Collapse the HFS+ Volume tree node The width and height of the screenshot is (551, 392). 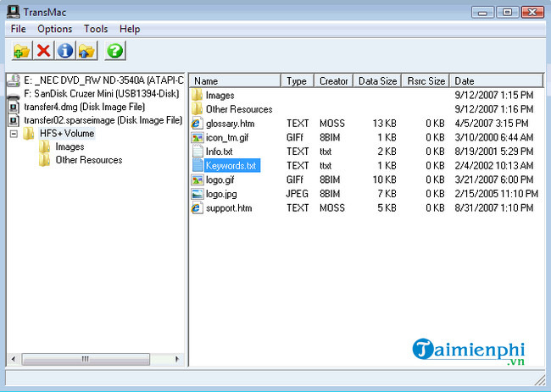[x=14, y=134]
